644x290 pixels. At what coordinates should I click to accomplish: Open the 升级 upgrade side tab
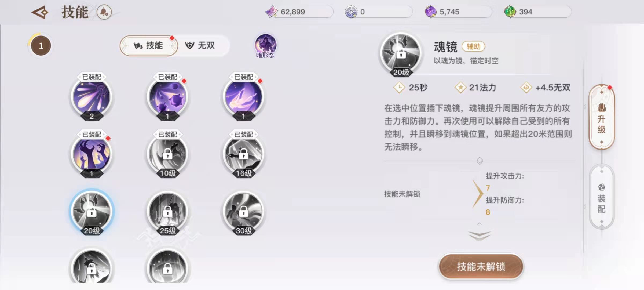[x=602, y=117]
